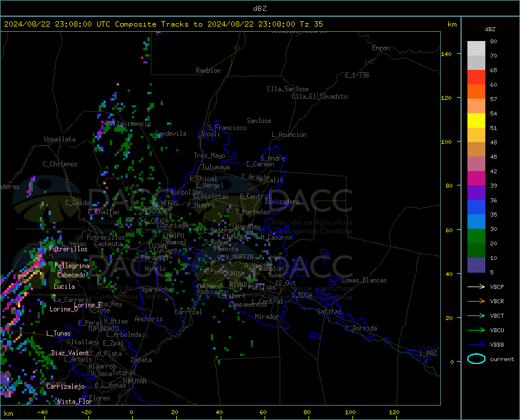This screenshot has width=520, height=420.
Task: Click the dBZ title at top
Action: click(x=259, y=9)
